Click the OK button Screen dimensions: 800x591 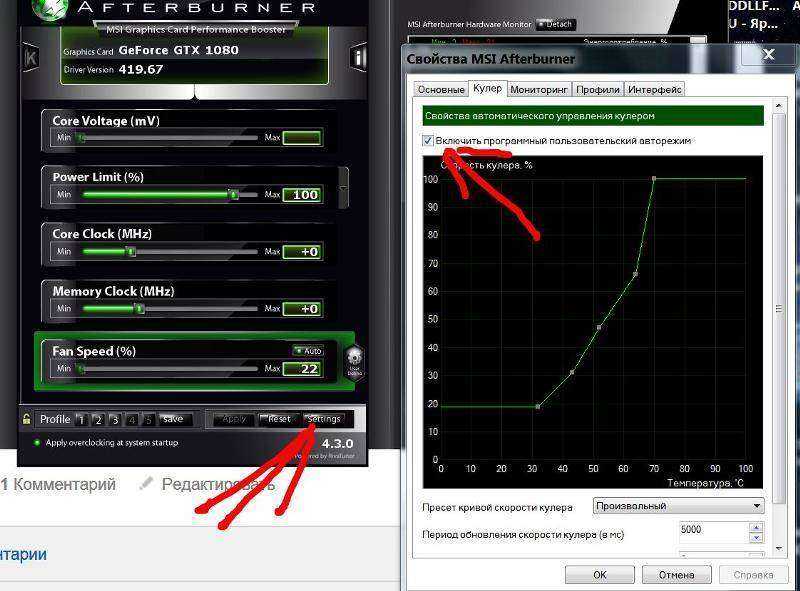[x=599, y=575]
